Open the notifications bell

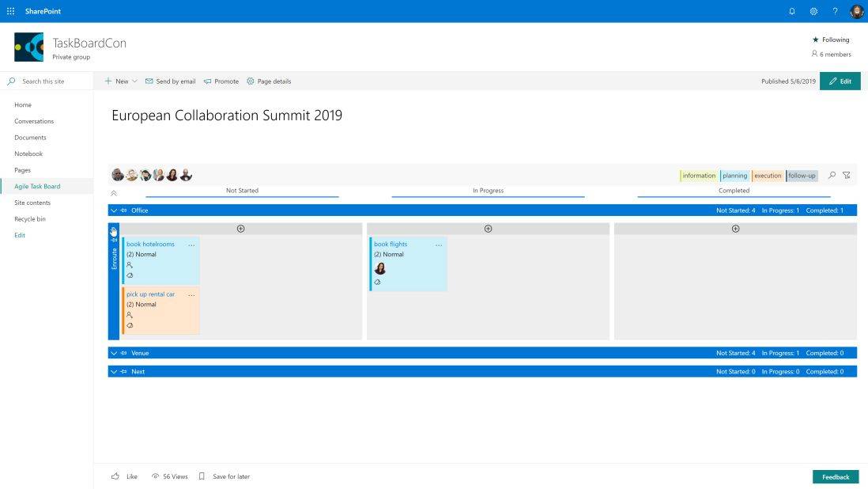[792, 11]
